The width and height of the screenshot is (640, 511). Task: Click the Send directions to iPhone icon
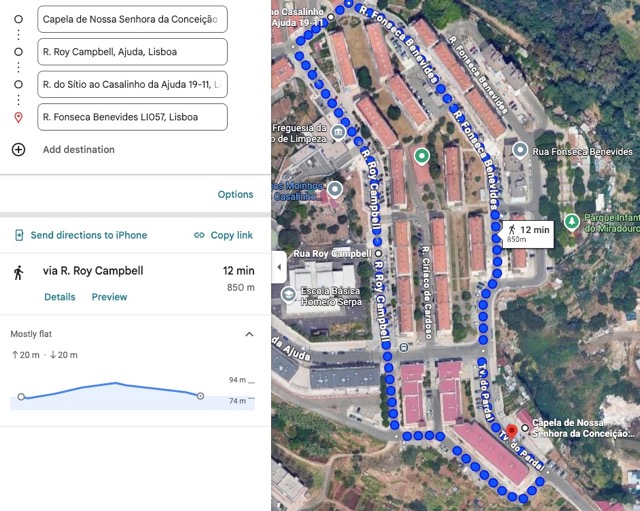click(19, 235)
